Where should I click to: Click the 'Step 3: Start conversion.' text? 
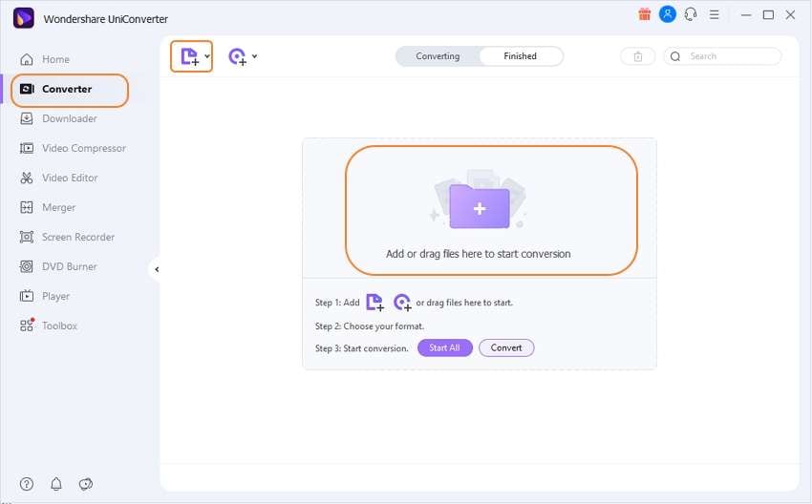(x=361, y=348)
